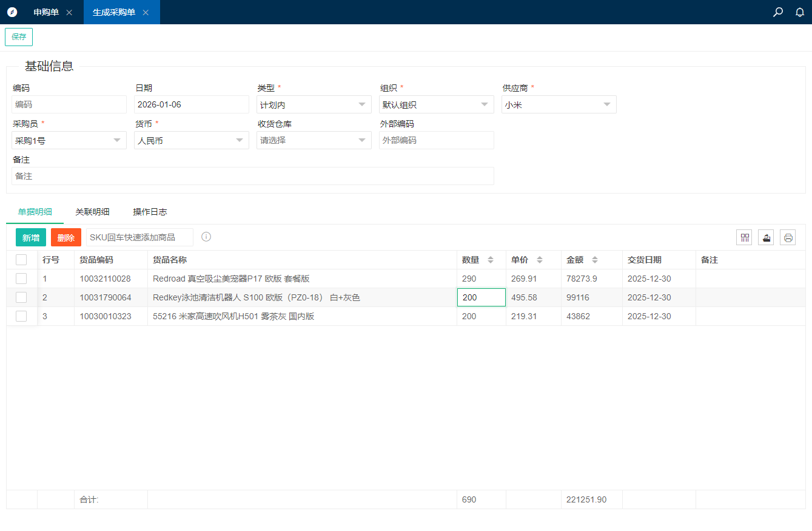Click the info icon beside SKU field

click(206, 237)
